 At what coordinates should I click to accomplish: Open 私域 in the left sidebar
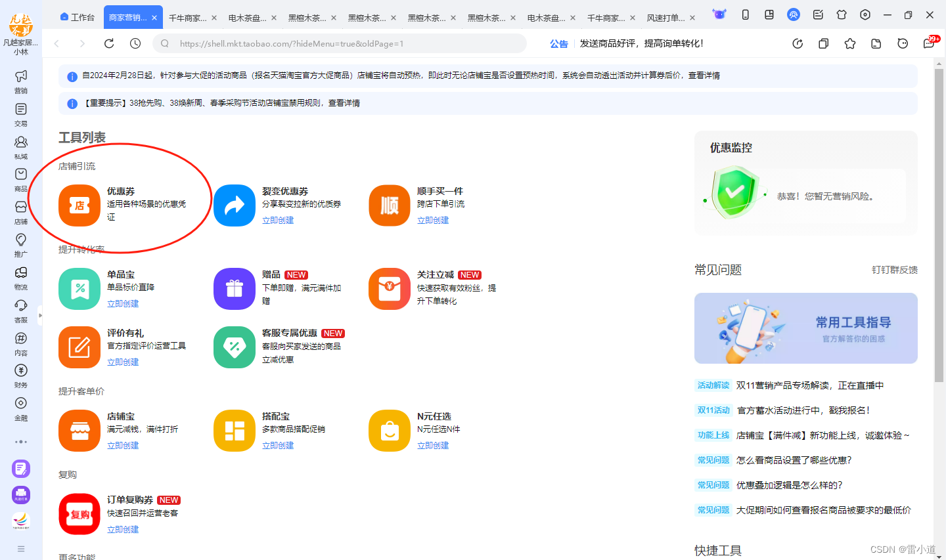point(21,147)
